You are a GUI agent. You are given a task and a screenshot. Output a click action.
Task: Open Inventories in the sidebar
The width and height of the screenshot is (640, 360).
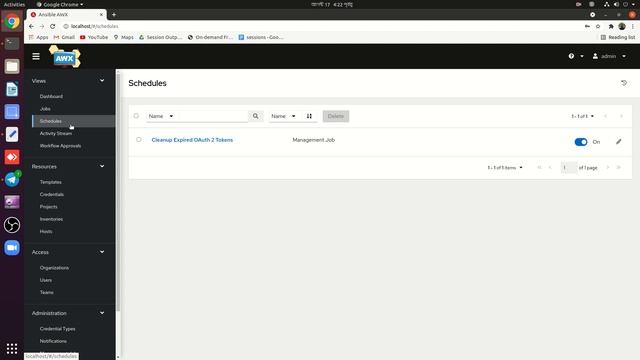coord(51,219)
